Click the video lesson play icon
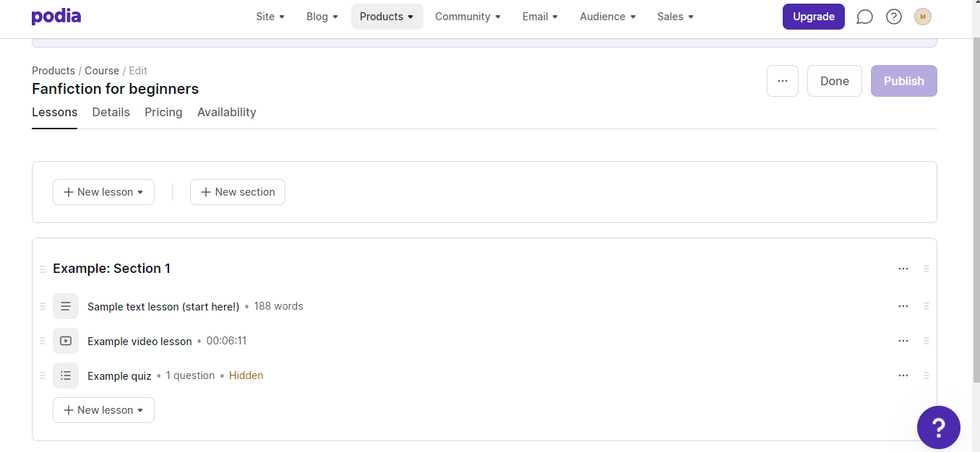Screen dimensions: 980x452 66,341
